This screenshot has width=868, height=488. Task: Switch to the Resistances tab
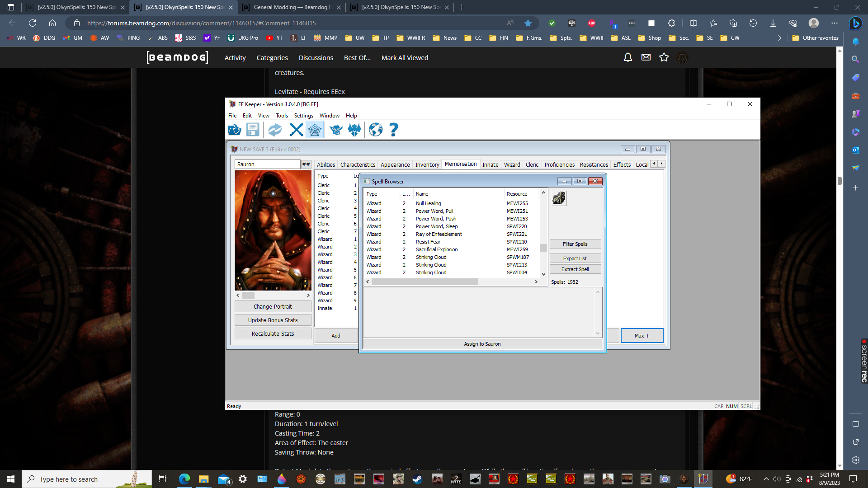tap(594, 164)
